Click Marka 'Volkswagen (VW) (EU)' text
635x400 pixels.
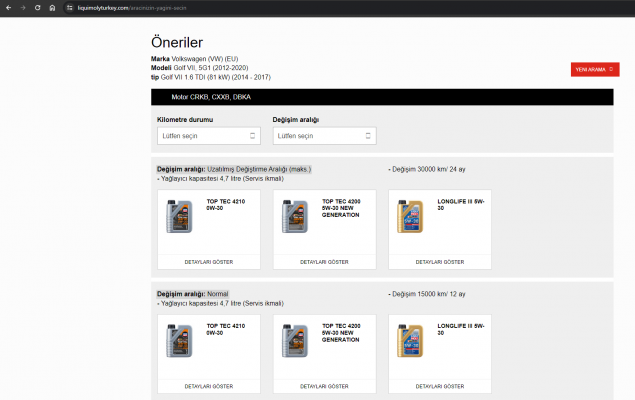[x=205, y=59]
